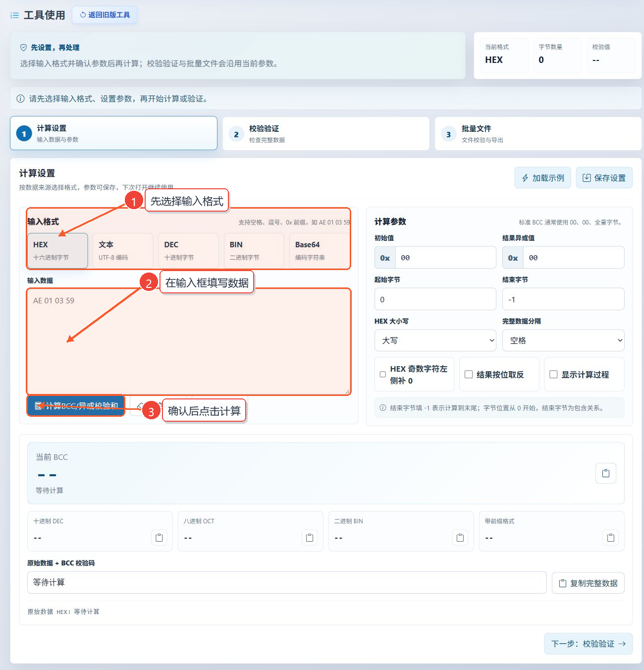This screenshot has height=670, width=644.
Task: Copy the binary BIN value
Action: pyautogui.click(x=460, y=538)
